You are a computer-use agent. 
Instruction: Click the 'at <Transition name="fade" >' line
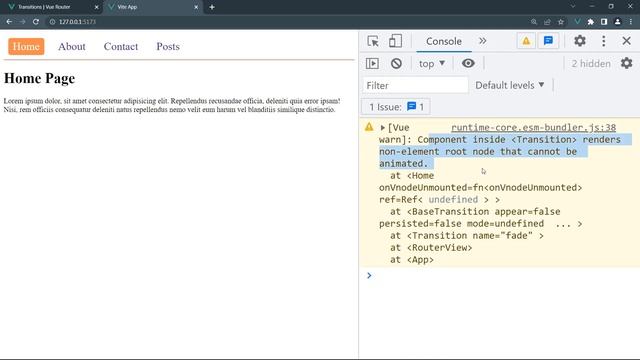click(467, 236)
